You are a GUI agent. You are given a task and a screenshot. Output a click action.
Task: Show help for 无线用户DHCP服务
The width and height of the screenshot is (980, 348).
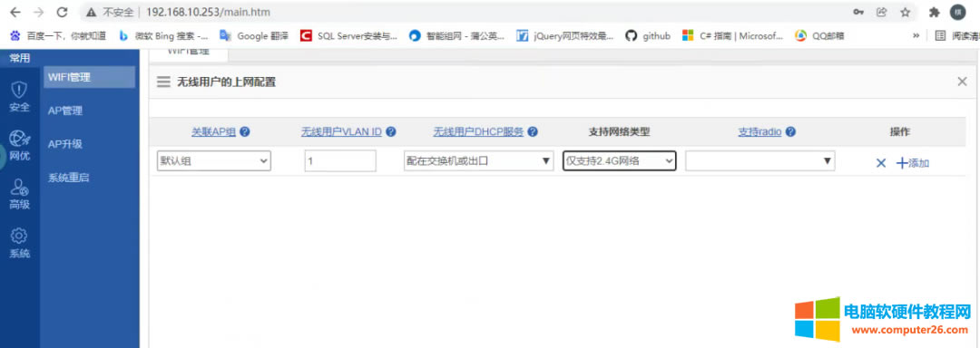click(533, 131)
